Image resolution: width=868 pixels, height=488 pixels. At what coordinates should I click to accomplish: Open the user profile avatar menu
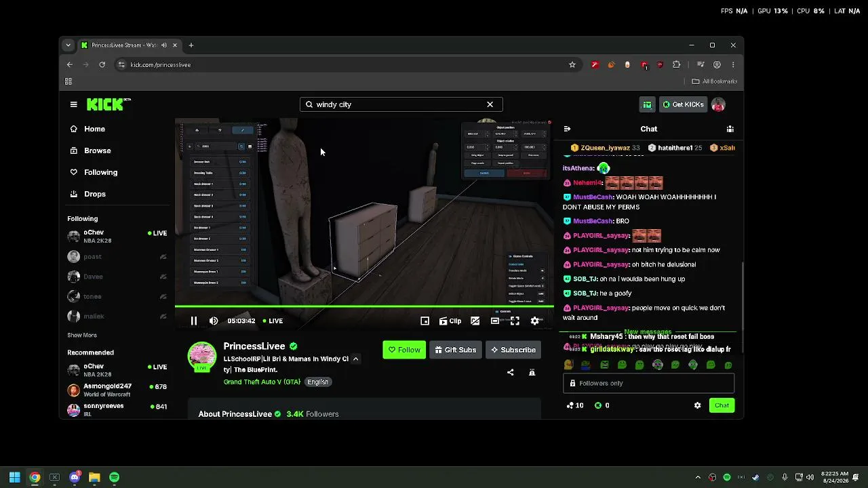click(718, 104)
